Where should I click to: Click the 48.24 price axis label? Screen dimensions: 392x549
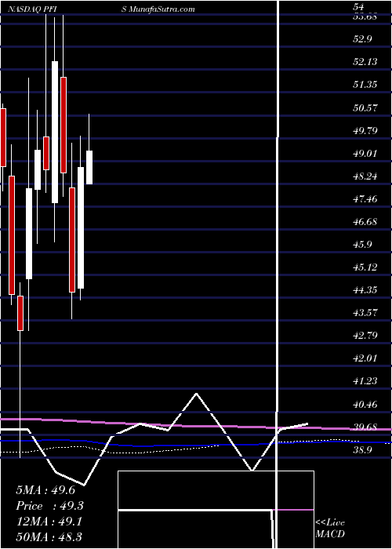[x=365, y=176]
